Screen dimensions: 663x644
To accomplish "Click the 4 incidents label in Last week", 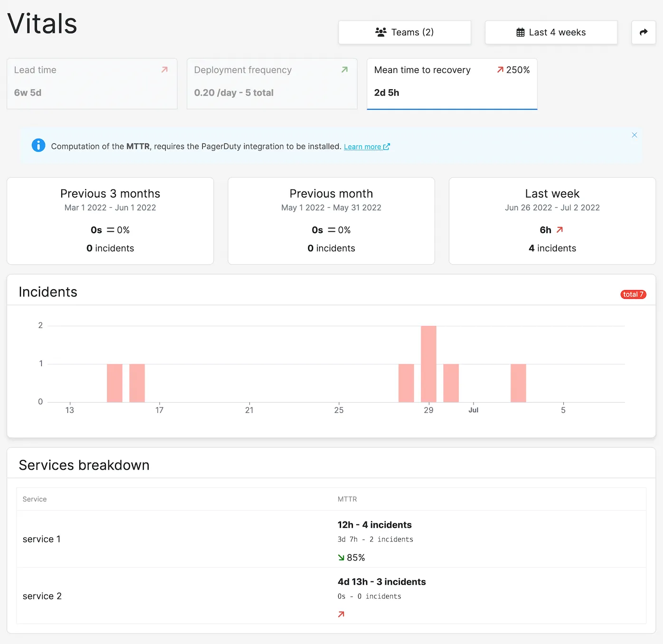I will click(552, 248).
